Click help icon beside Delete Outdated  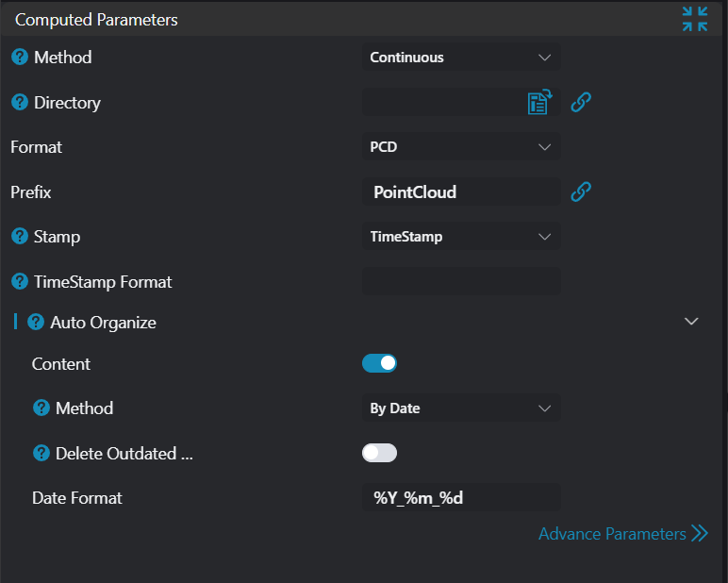click(x=41, y=454)
